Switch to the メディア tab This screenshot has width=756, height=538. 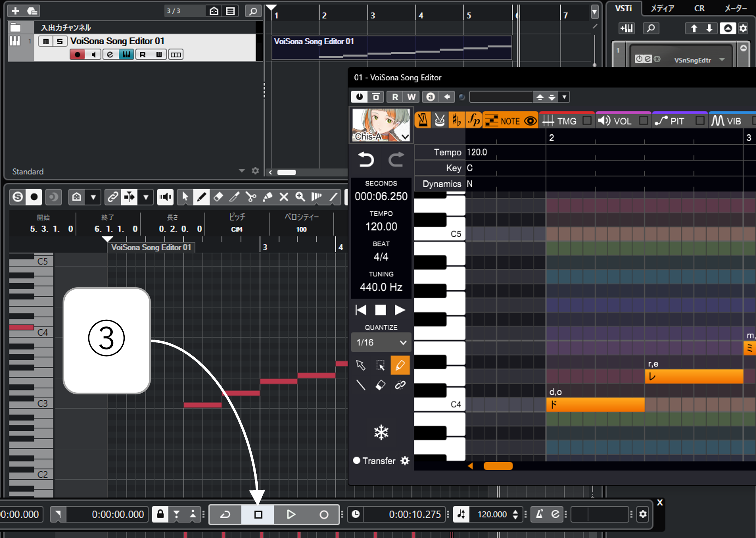click(x=662, y=8)
